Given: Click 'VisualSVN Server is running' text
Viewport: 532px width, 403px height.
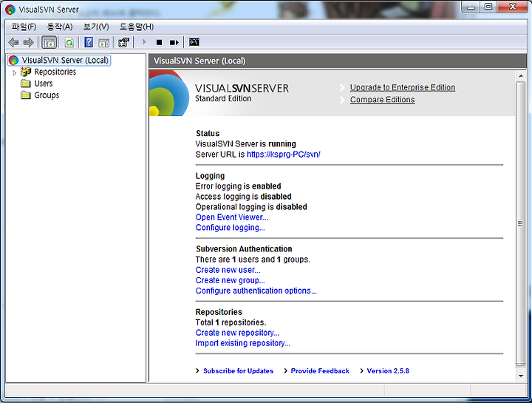Looking at the screenshot, I should (245, 144).
